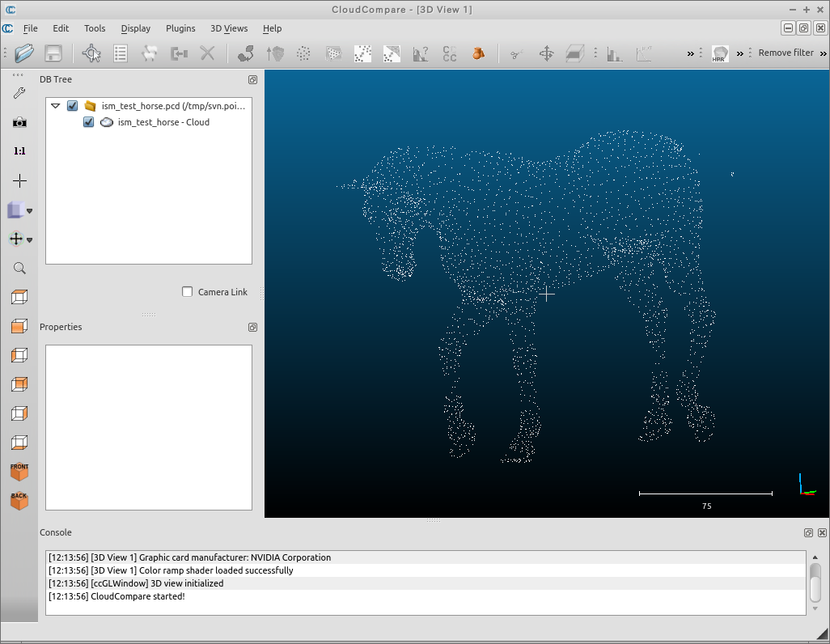Open the Display menu
The width and height of the screenshot is (830, 644).
coord(136,28)
